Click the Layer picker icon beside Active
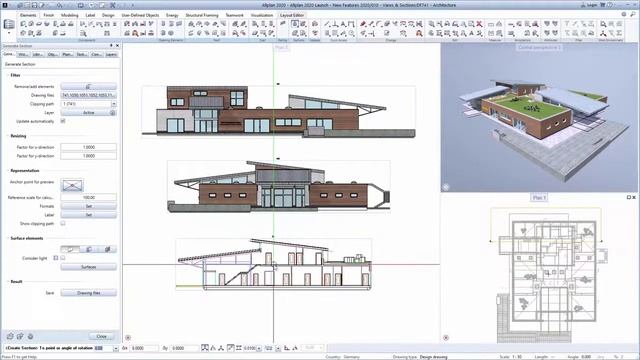 pos(113,113)
